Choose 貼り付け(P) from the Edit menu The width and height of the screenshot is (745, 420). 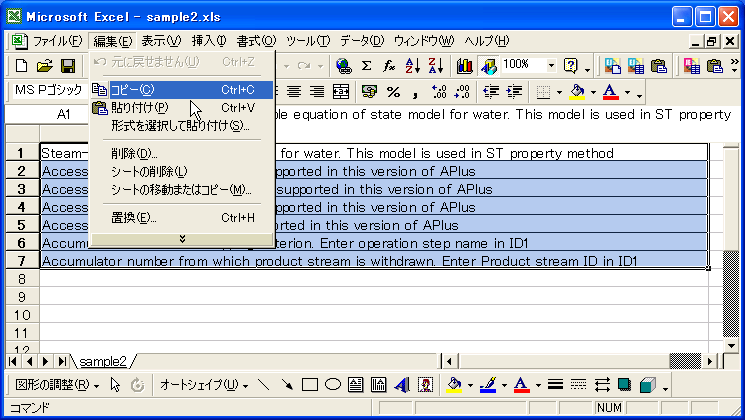click(x=182, y=108)
